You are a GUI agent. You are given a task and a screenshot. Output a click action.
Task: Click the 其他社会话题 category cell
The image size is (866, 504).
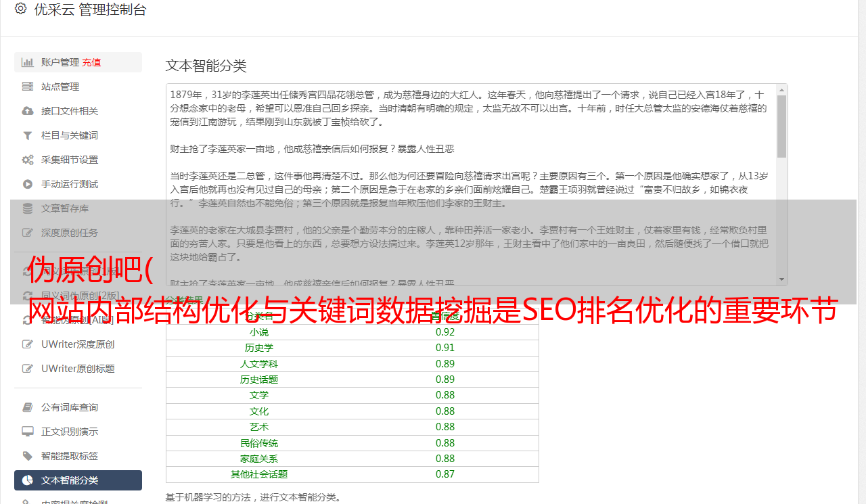click(259, 474)
